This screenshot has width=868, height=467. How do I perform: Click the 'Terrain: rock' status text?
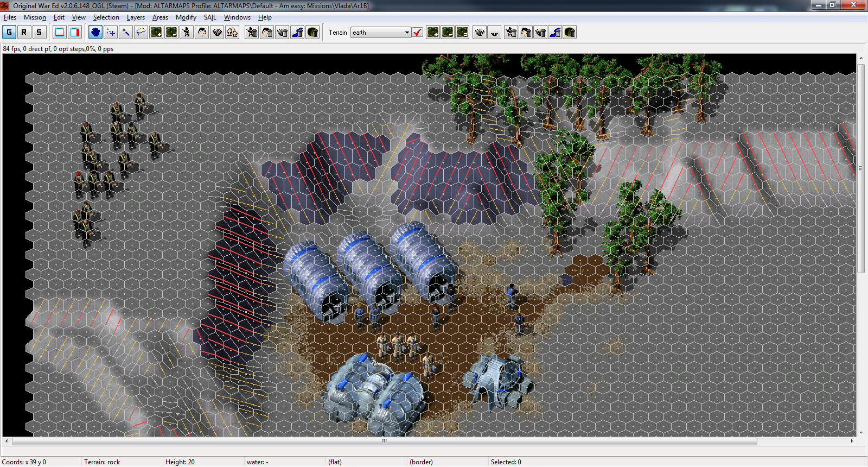[102, 462]
